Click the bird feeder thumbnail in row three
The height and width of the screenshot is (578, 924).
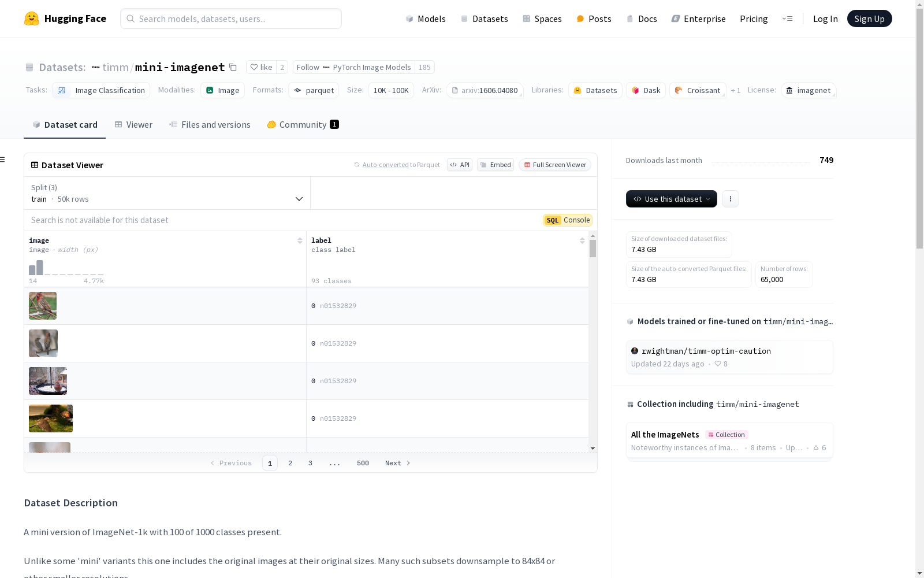(48, 381)
